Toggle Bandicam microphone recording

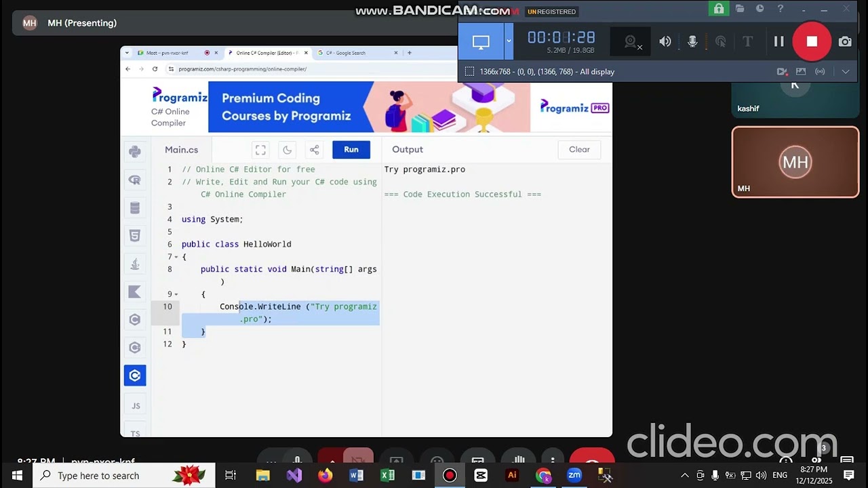click(692, 41)
